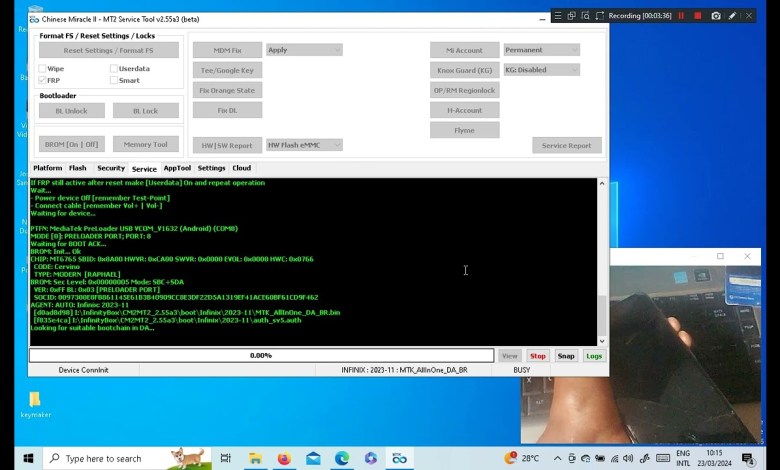
Task: Click the Snap button
Action: pyautogui.click(x=566, y=356)
